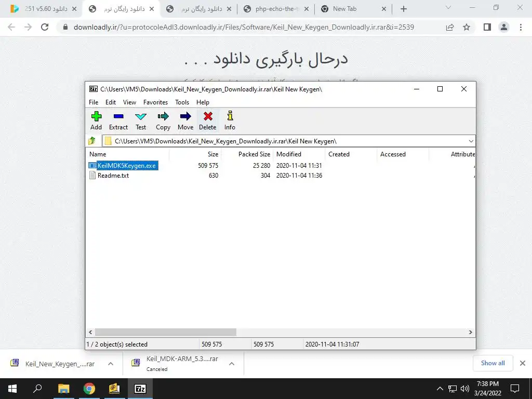Screen dimensions: 532x399
Task: Open the network tray icon
Action: coord(453,389)
